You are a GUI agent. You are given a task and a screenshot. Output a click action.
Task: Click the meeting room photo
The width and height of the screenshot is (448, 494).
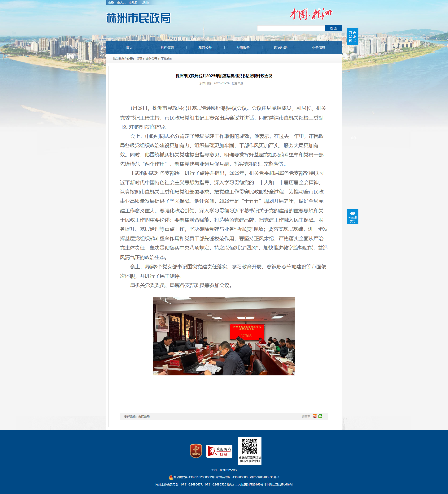click(224, 336)
